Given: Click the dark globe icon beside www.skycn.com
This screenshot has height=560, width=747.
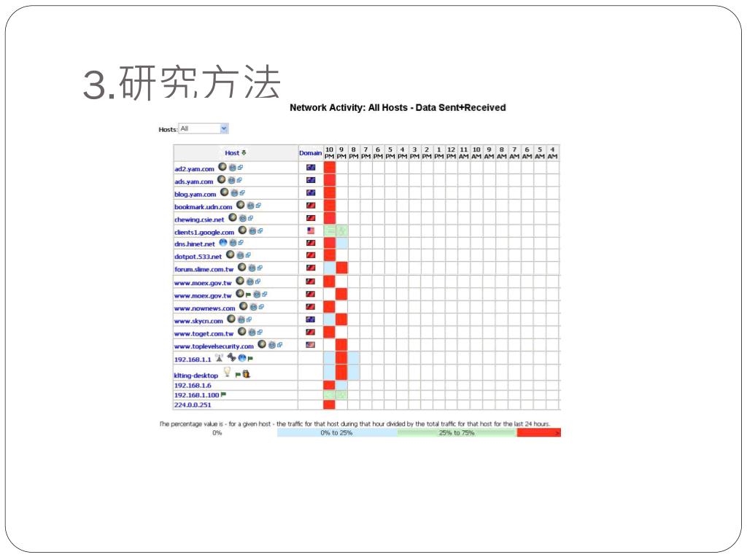Looking at the screenshot, I should tap(231, 319).
